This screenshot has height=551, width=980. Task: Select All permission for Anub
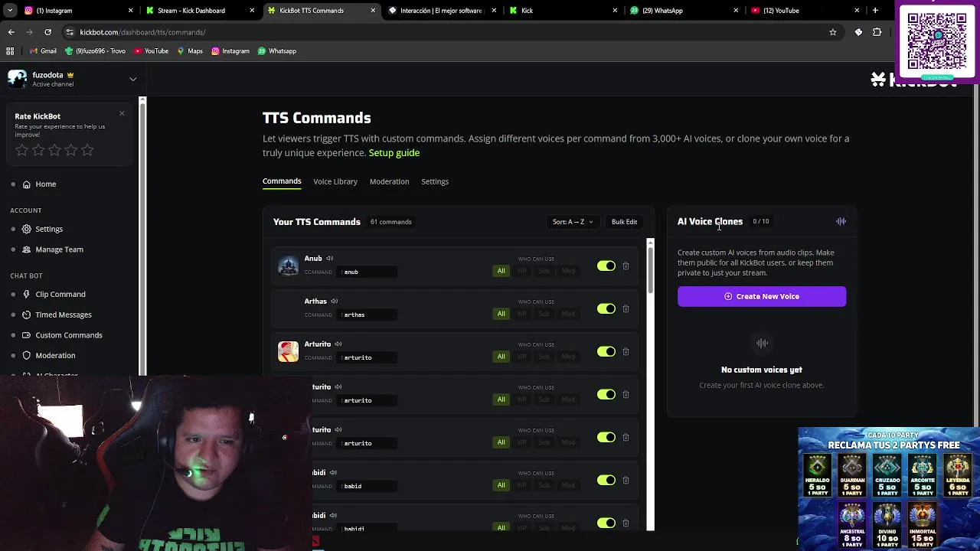pyautogui.click(x=501, y=271)
